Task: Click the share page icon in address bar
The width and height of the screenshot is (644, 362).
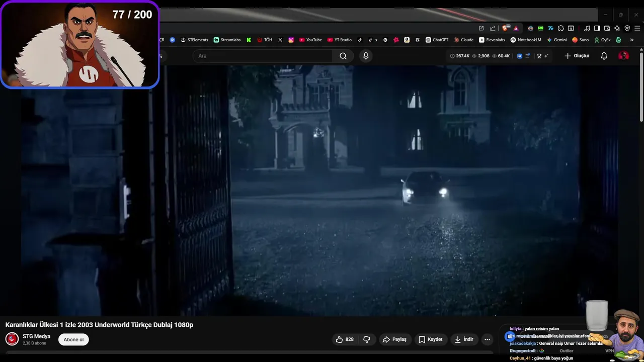Action: tap(493, 28)
